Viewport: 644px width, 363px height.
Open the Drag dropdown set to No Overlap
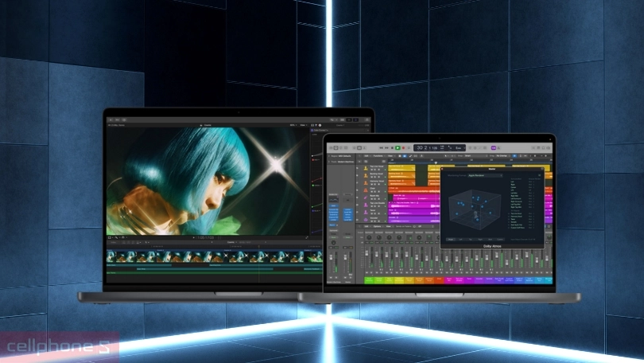click(x=503, y=156)
